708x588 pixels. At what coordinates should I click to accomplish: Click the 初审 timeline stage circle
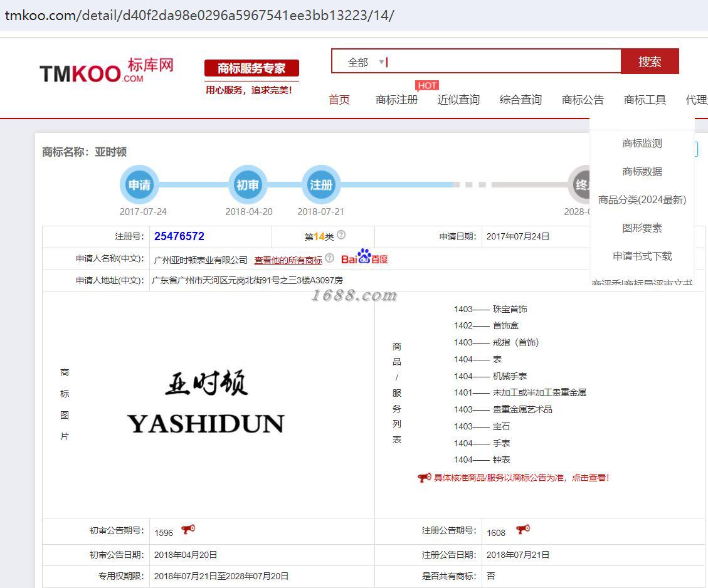(248, 184)
